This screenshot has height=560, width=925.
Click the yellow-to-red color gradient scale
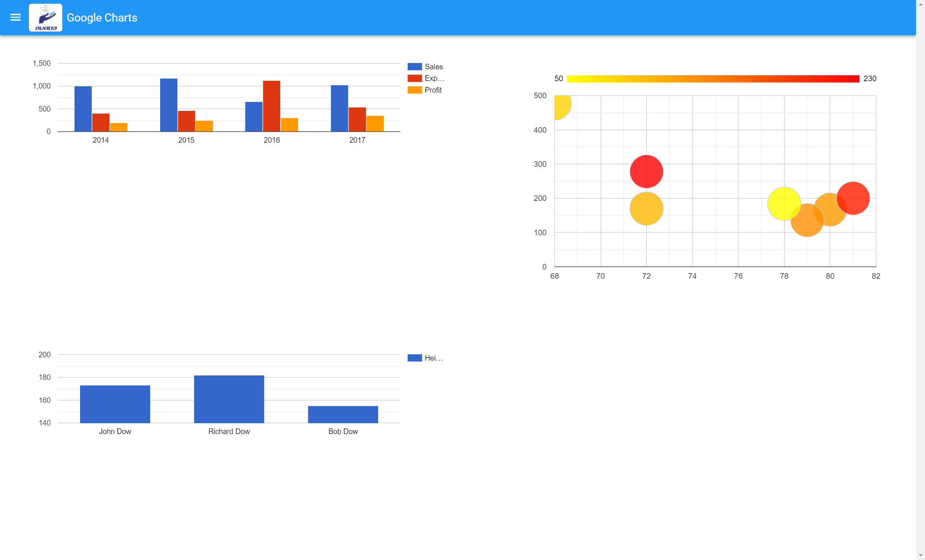[x=713, y=79]
